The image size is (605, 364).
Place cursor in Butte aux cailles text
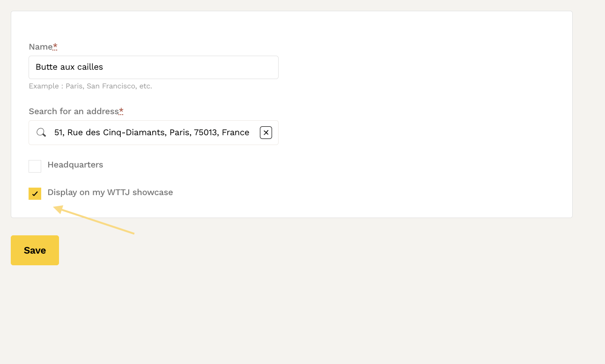coord(69,67)
